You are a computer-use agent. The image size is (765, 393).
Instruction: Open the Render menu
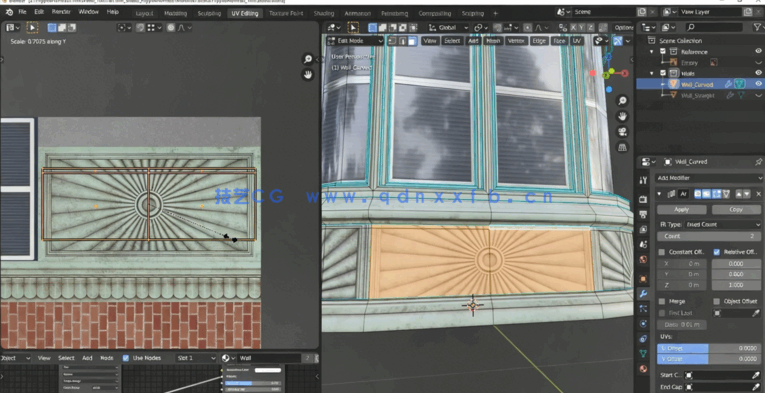[61, 12]
